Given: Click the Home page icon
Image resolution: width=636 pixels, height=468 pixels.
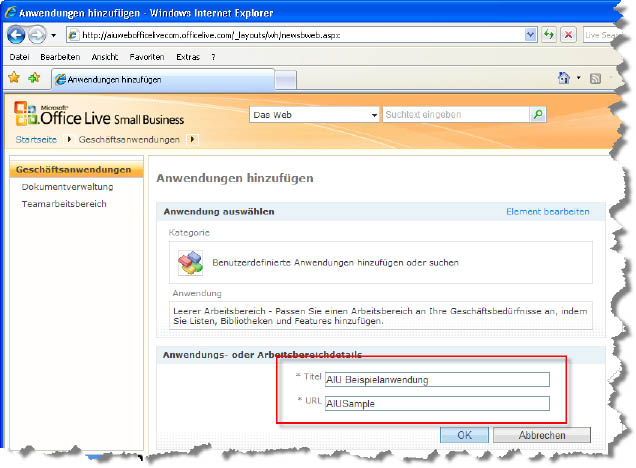Looking at the screenshot, I should click(x=564, y=78).
